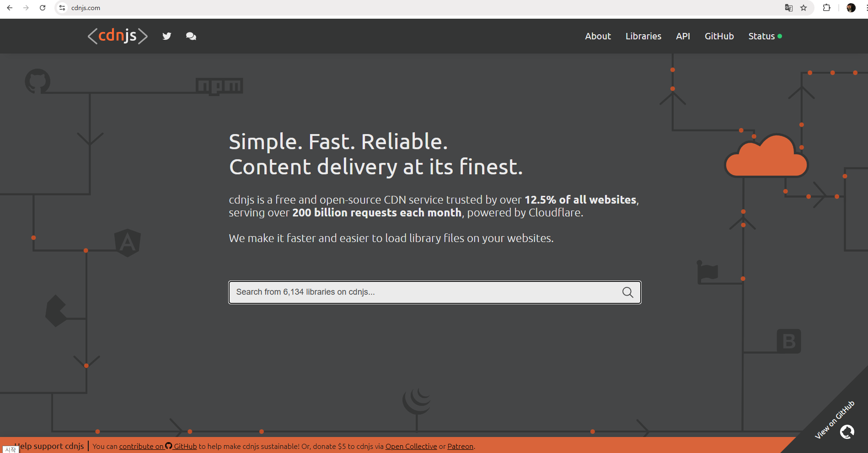Image resolution: width=868 pixels, height=453 pixels.
Task: Follow the contribute on GitHub link
Action: [x=158, y=446]
